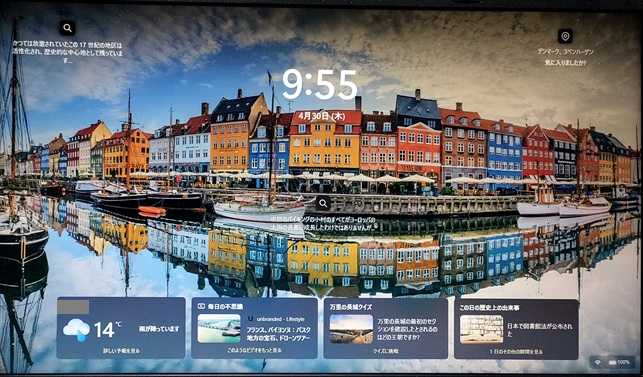Open the drone tour video thumbnail
The height and width of the screenshot is (377, 643).
(219, 329)
